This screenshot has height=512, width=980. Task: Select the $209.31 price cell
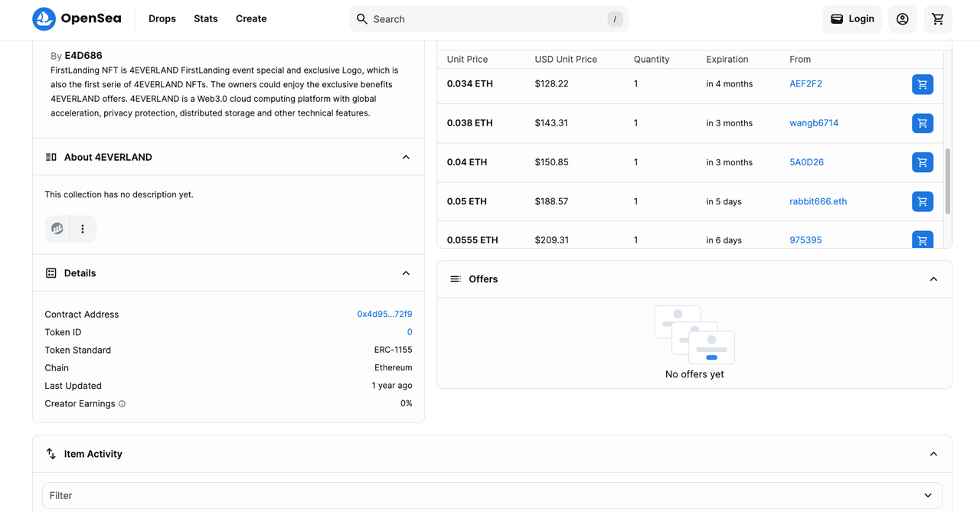click(551, 240)
